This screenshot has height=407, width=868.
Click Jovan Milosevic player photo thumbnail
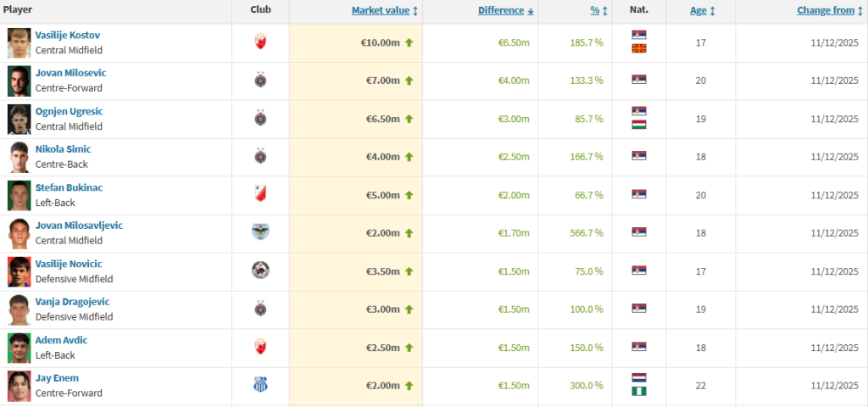[19, 80]
